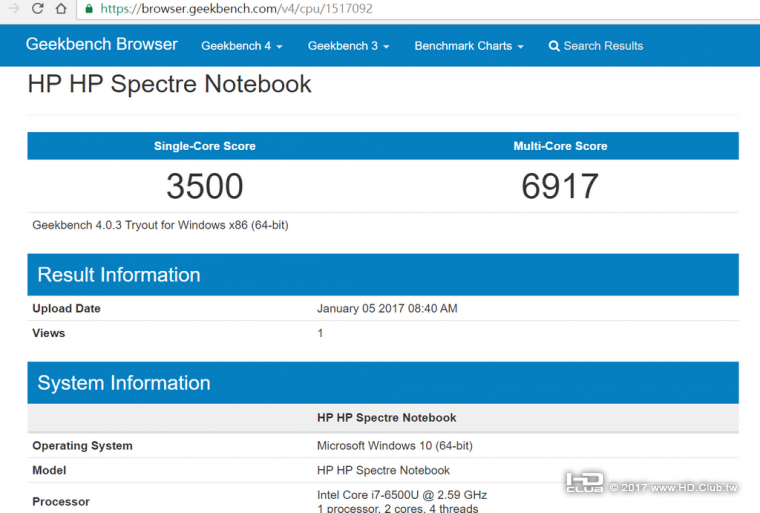This screenshot has height=513, width=760.
Task: Click the HD Club logo watermark
Action: (x=585, y=483)
